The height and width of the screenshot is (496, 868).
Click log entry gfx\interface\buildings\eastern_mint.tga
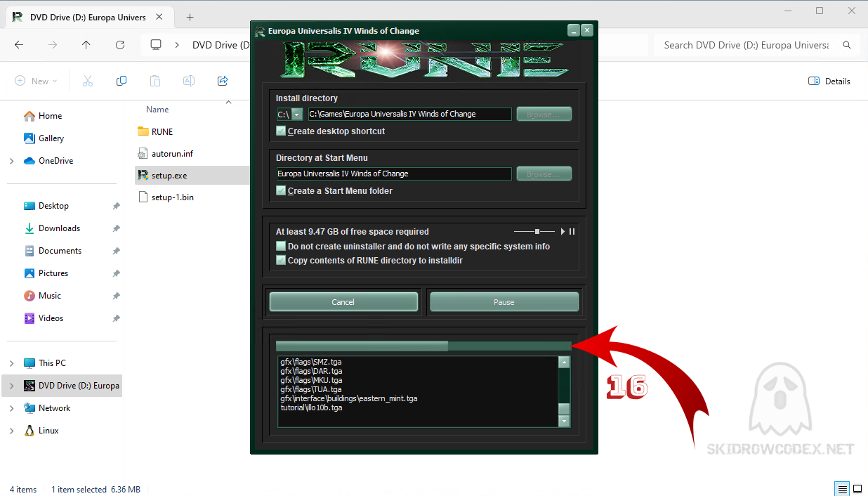(349, 398)
